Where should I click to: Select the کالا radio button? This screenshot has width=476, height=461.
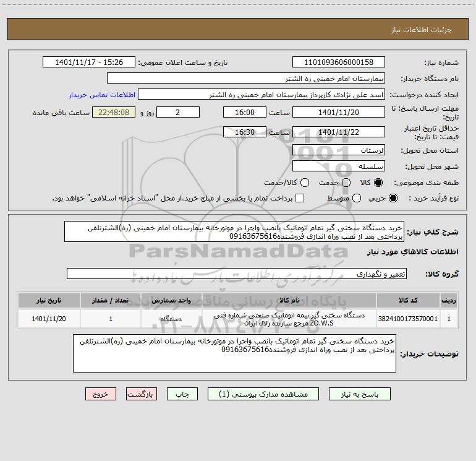pos(378,183)
